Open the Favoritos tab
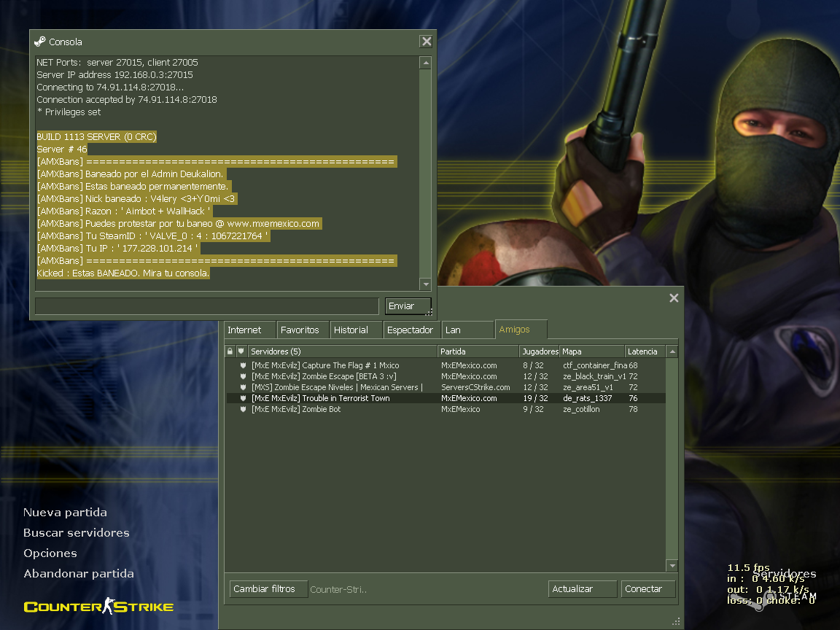Screen dimensions: 840x630 click(x=303, y=330)
